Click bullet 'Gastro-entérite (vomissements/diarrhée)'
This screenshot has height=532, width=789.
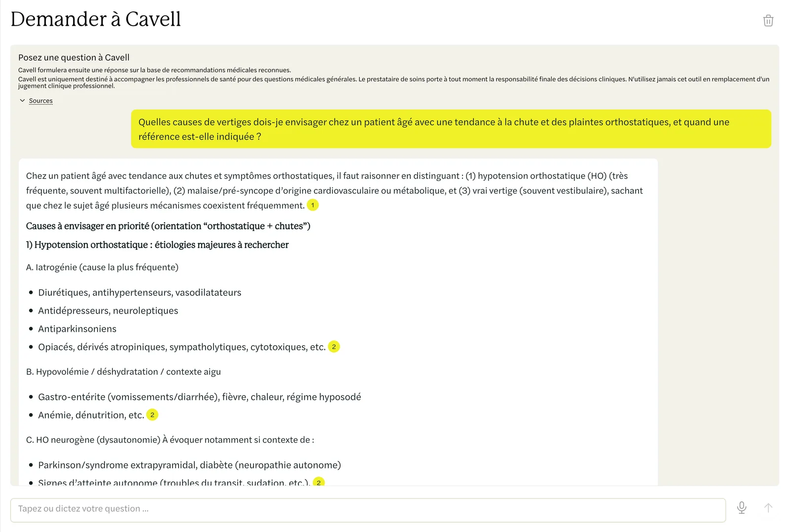click(x=199, y=397)
